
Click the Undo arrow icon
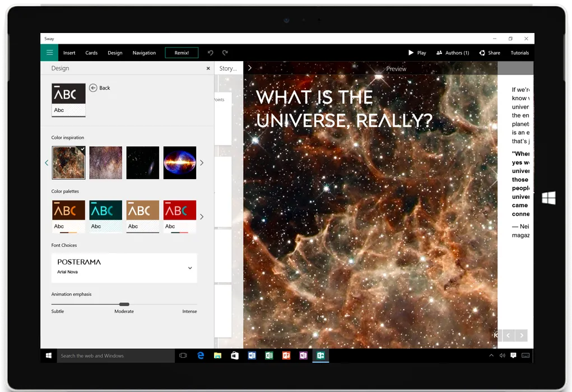click(x=211, y=53)
